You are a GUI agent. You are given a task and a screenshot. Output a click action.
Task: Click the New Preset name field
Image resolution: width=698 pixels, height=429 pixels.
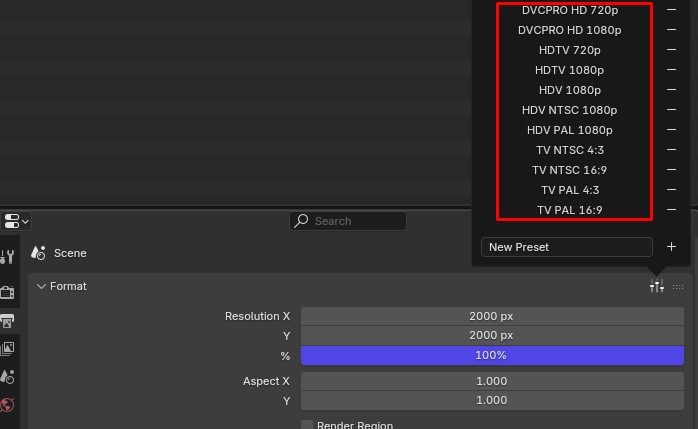[567, 247]
